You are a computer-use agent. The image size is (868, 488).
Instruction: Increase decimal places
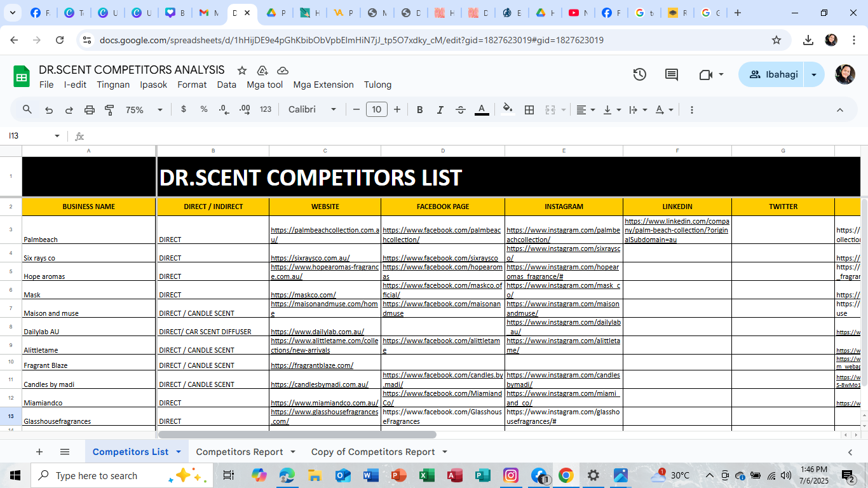click(x=245, y=109)
